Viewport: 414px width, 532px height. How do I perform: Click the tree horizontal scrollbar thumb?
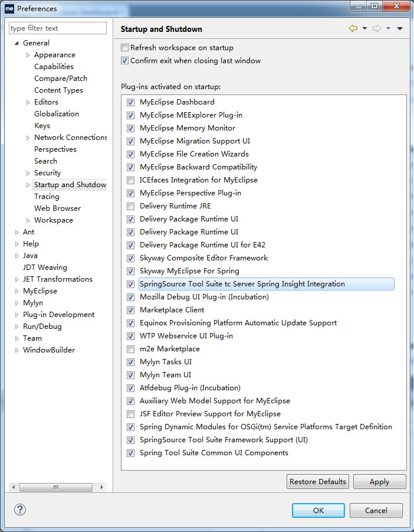pyautogui.click(x=56, y=487)
